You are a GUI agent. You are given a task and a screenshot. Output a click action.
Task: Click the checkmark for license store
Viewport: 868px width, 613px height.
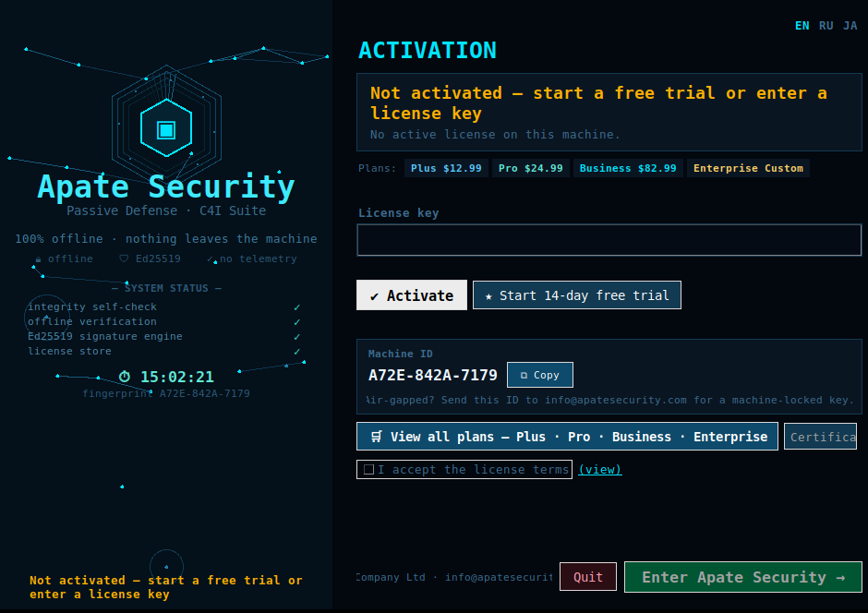(296, 352)
